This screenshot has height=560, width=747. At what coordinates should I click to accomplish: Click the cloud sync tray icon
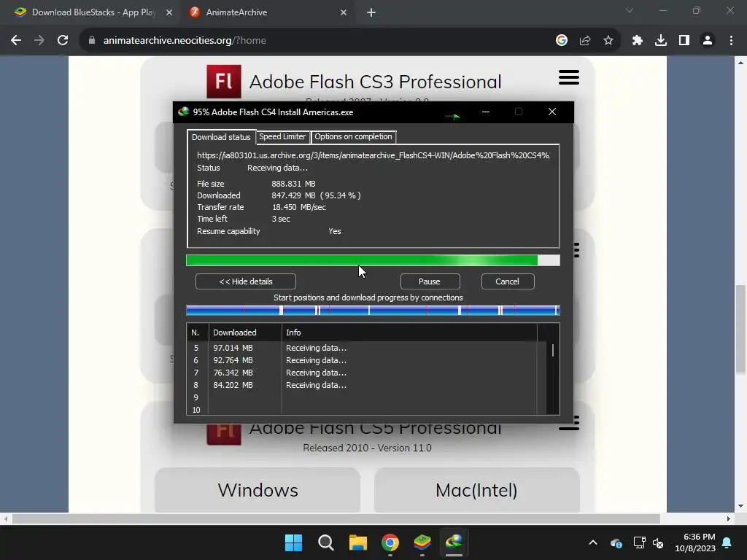point(616,542)
